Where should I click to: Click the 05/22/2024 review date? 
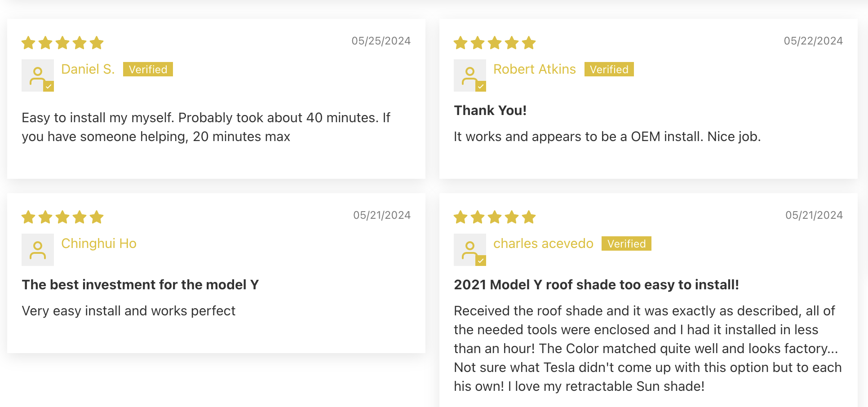[x=813, y=41]
